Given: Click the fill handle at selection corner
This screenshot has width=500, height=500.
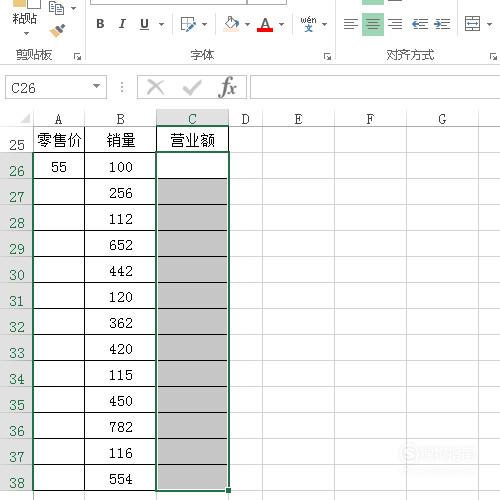Looking at the screenshot, I should tap(228, 490).
